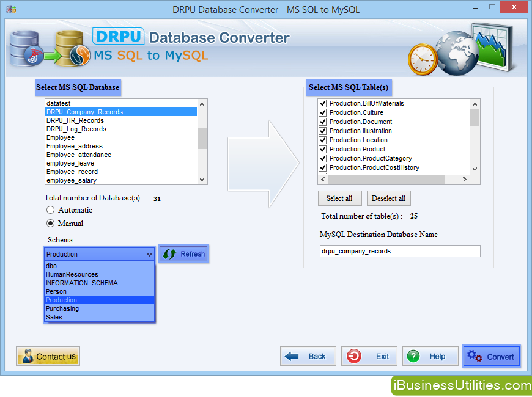532x397 pixels.
Task: Select the Manual radio button
Action: (50, 223)
